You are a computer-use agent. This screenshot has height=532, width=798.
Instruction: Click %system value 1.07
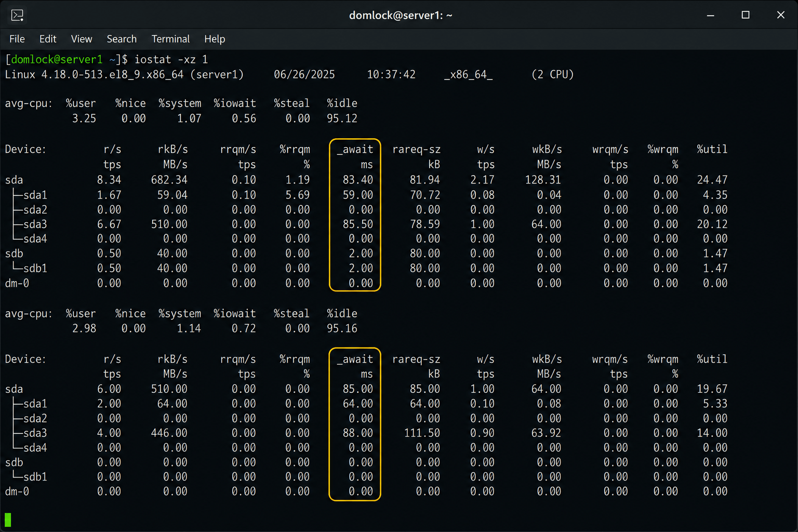[189, 118]
